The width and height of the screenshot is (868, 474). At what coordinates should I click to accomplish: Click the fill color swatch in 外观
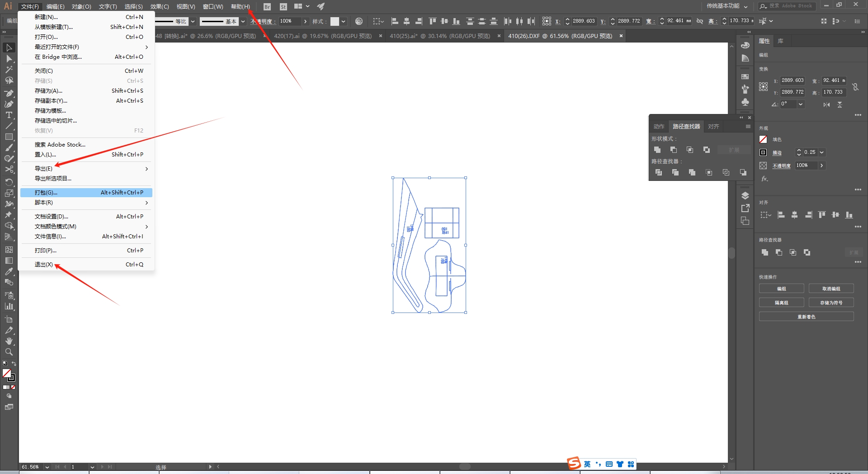pos(763,139)
